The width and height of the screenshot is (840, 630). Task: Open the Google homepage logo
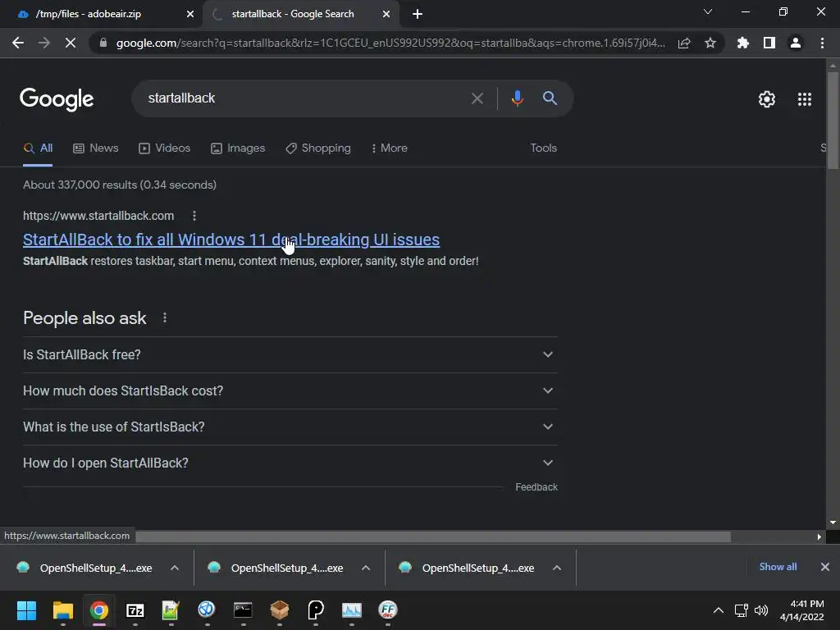[x=57, y=99]
